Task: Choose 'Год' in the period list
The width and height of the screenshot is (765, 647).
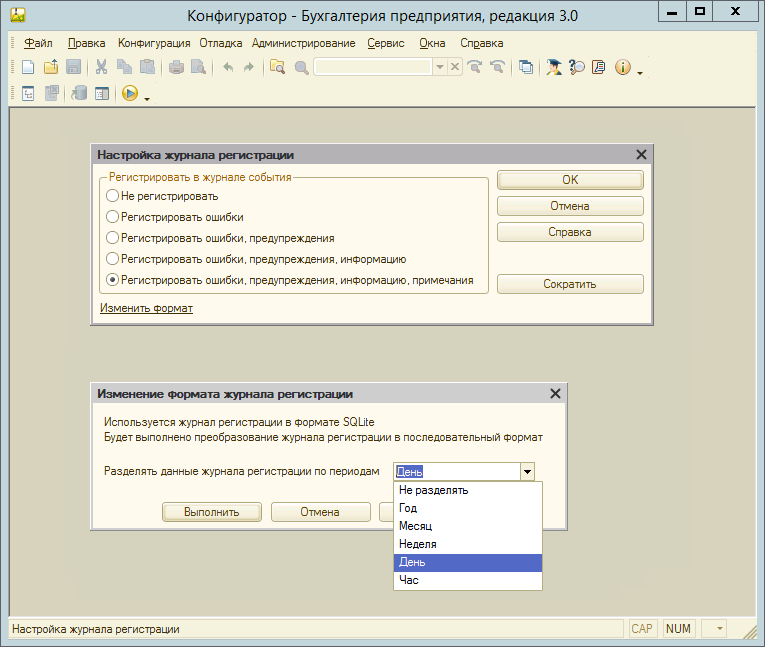Action: (x=468, y=508)
